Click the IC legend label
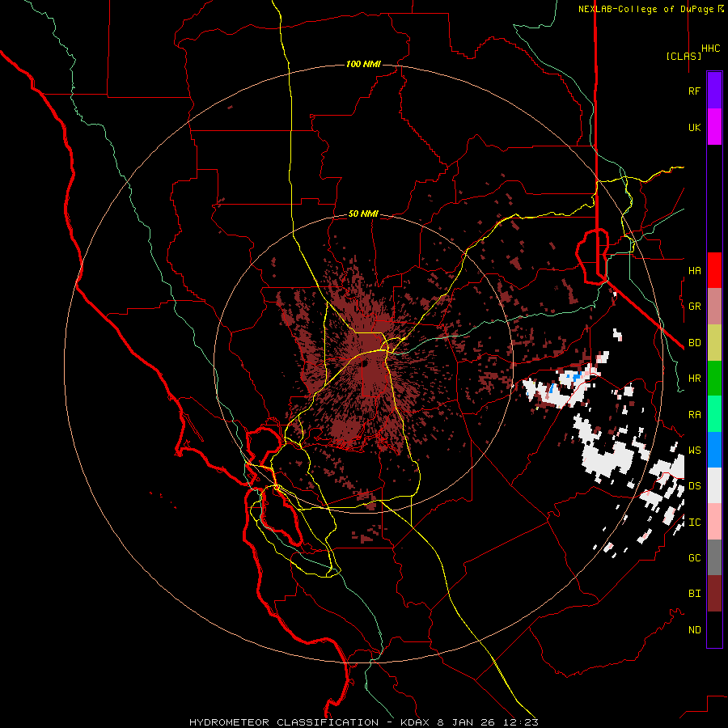The image size is (728, 728). click(694, 523)
